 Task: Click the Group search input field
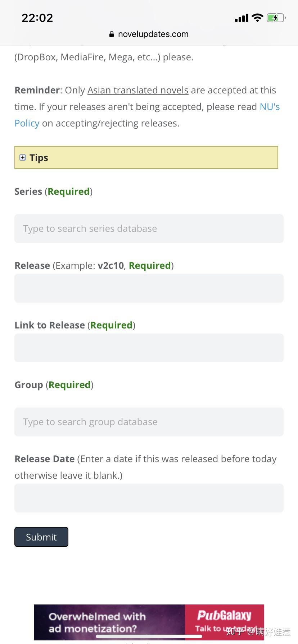(149, 422)
